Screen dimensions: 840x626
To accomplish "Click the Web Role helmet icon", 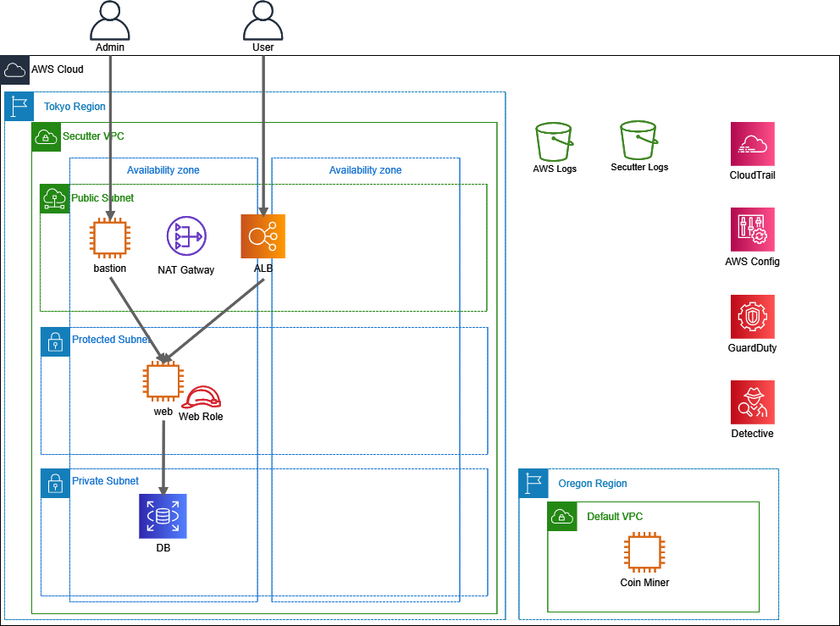I will [x=202, y=396].
